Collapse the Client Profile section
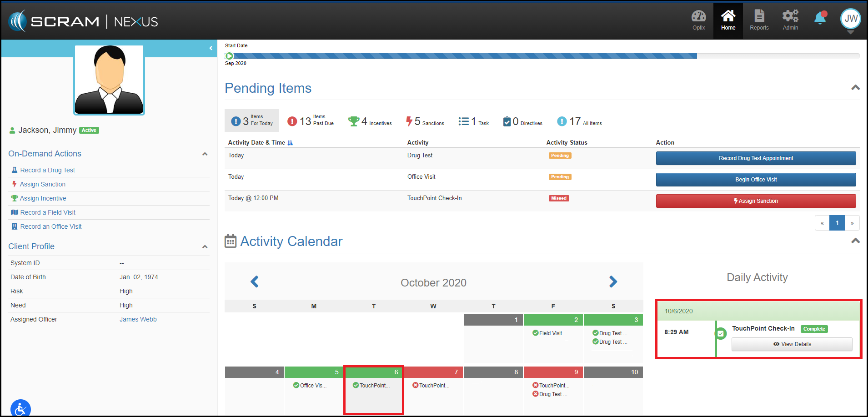Screen dimensions: 868x417 point(205,246)
